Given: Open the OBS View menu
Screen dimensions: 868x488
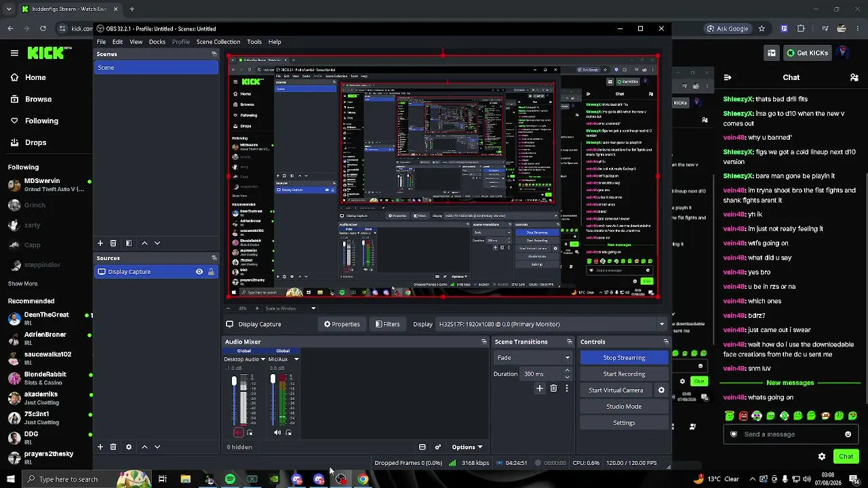Looking at the screenshot, I should [136, 42].
